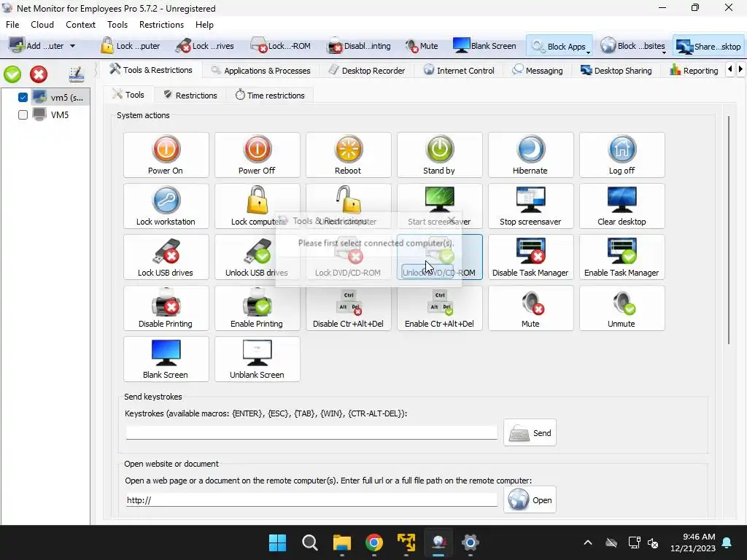Click Mute in the top toolbar
This screenshot has width=747, height=560.
click(422, 46)
